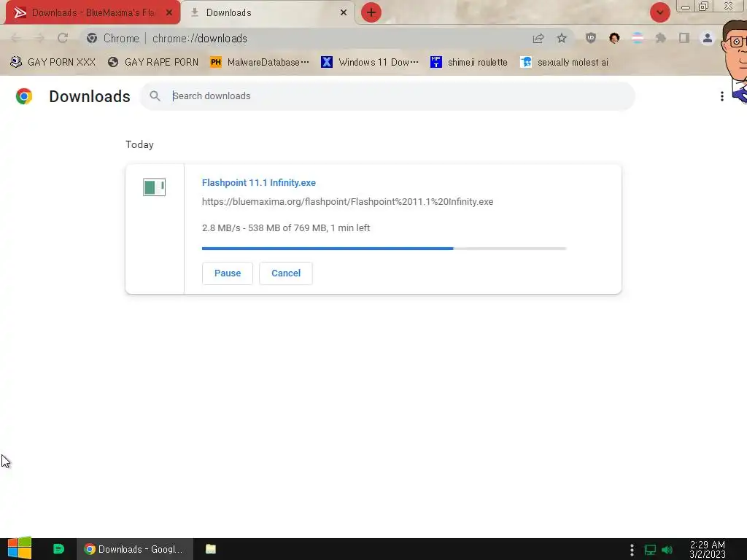The width and height of the screenshot is (747, 560).
Task: Focus the Search downloads field
Action: pyautogui.click(x=387, y=96)
